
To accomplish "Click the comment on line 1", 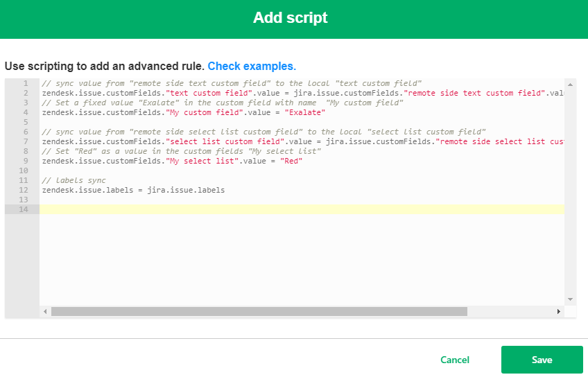I will tap(232, 83).
